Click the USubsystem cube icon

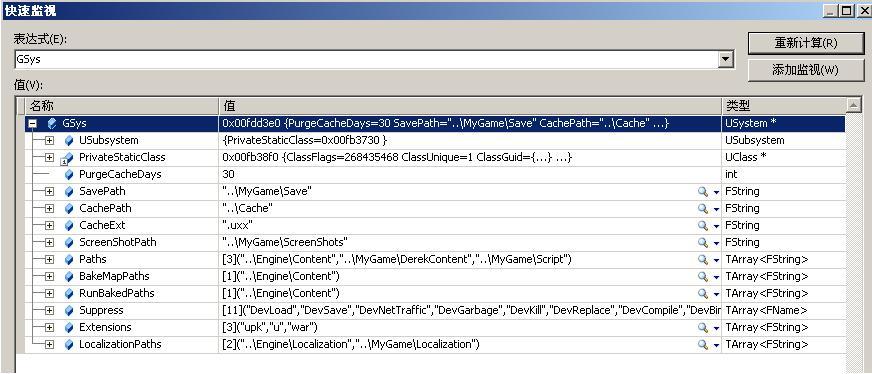[x=69, y=141]
